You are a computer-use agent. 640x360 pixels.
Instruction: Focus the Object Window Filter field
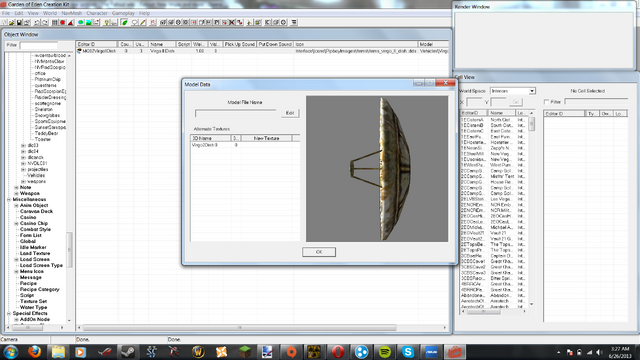click(x=39, y=45)
